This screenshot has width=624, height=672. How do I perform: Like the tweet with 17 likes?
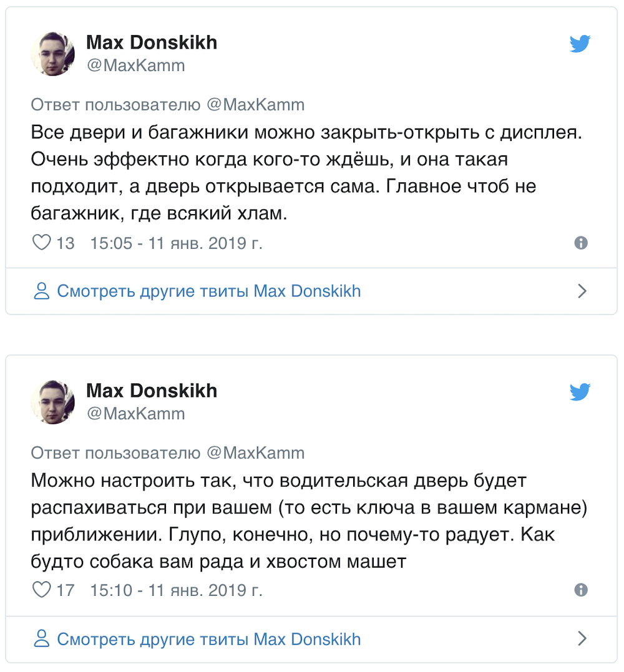(42, 590)
